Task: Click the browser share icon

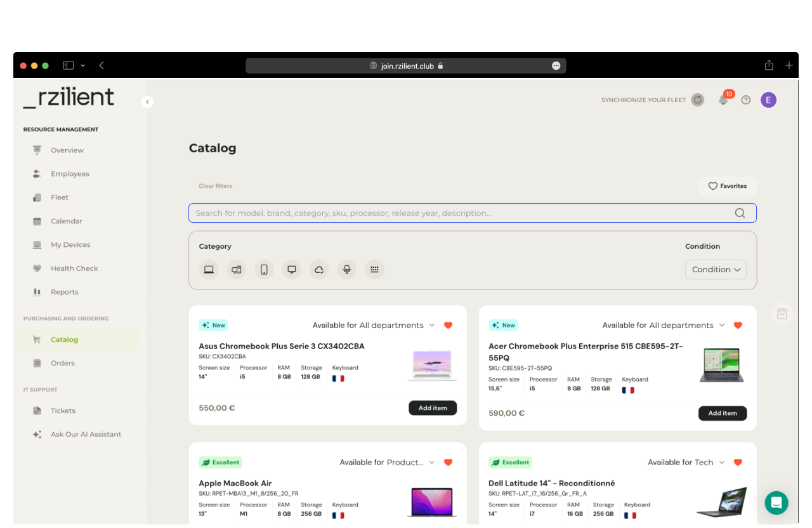Action: [x=769, y=65]
